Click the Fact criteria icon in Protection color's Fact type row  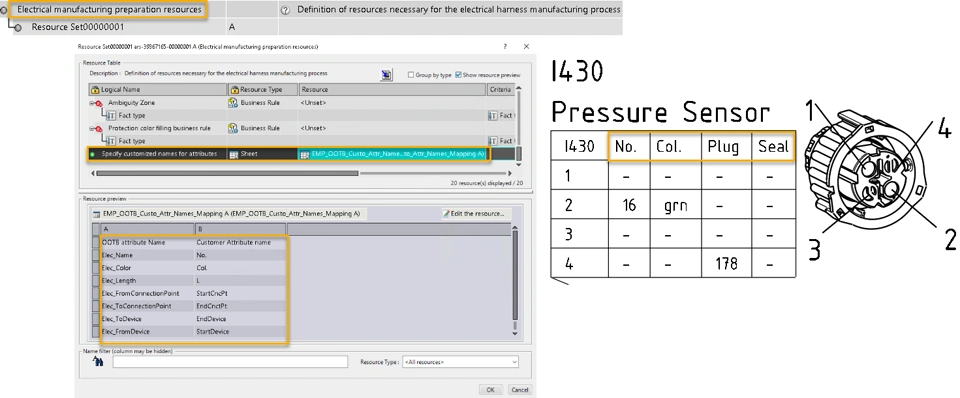(493, 141)
